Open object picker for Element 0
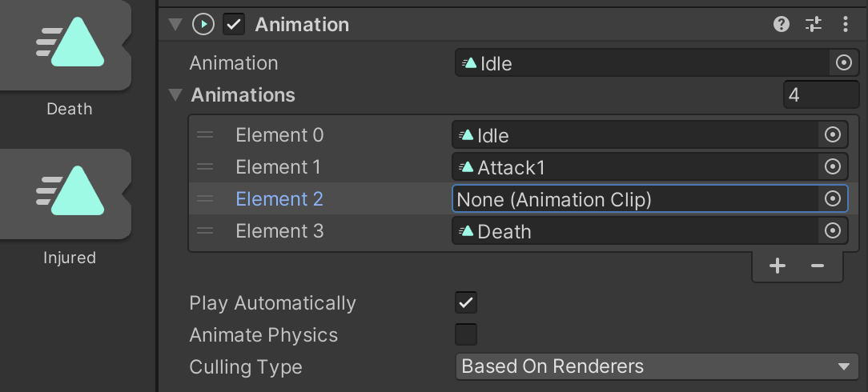This screenshot has width=868, height=392. [833, 135]
